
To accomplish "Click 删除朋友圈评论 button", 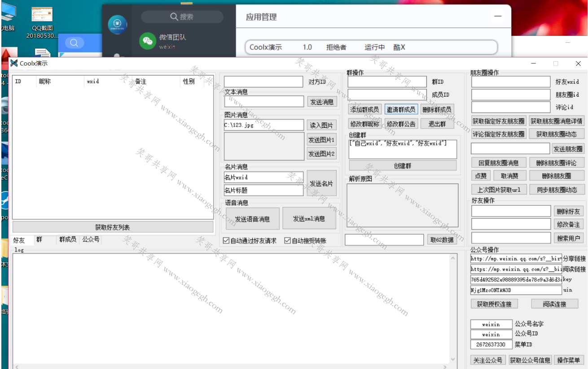I will click(557, 163).
